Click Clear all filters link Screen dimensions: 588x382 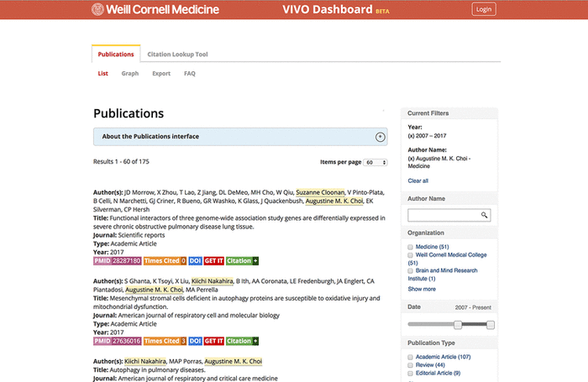pos(417,181)
